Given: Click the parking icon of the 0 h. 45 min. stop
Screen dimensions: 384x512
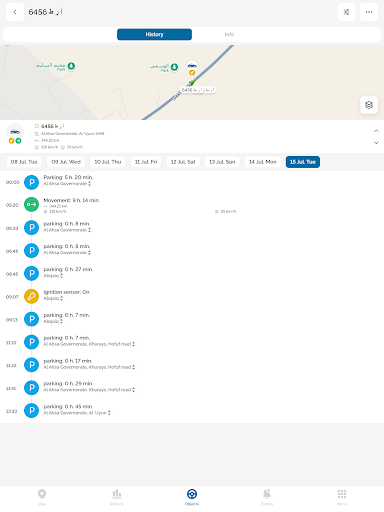Looking at the screenshot, I should tap(32, 411).
